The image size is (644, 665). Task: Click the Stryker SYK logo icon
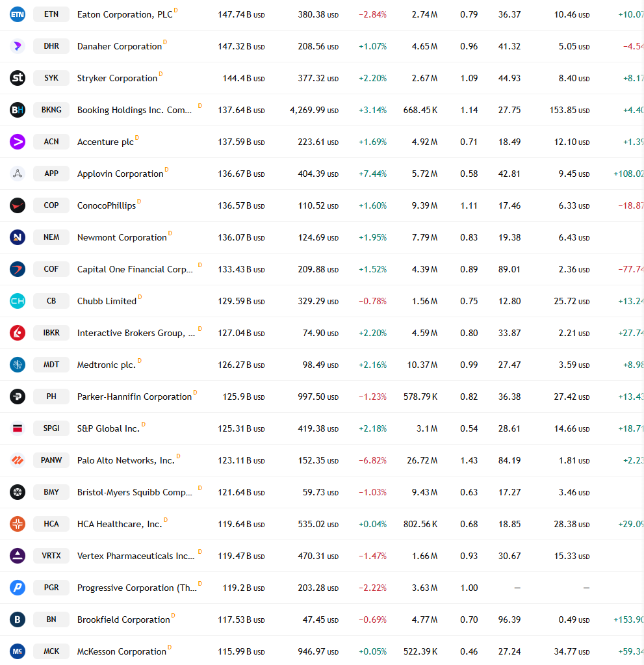tap(18, 78)
